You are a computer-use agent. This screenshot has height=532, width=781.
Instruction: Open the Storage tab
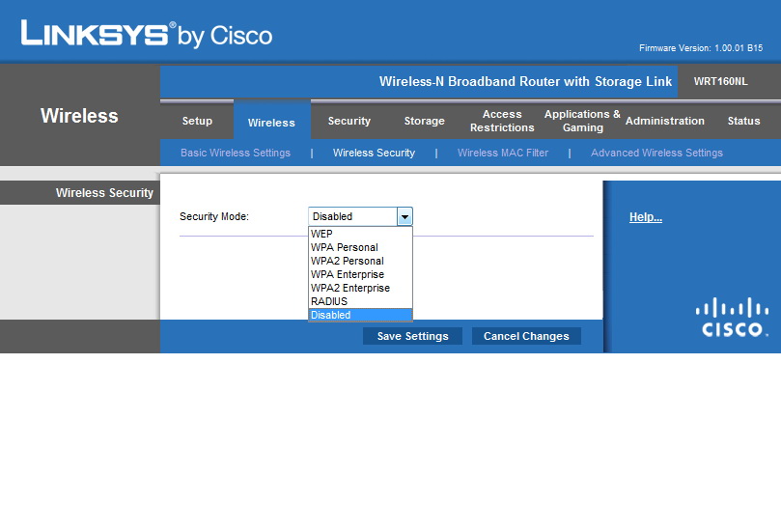pos(424,122)
